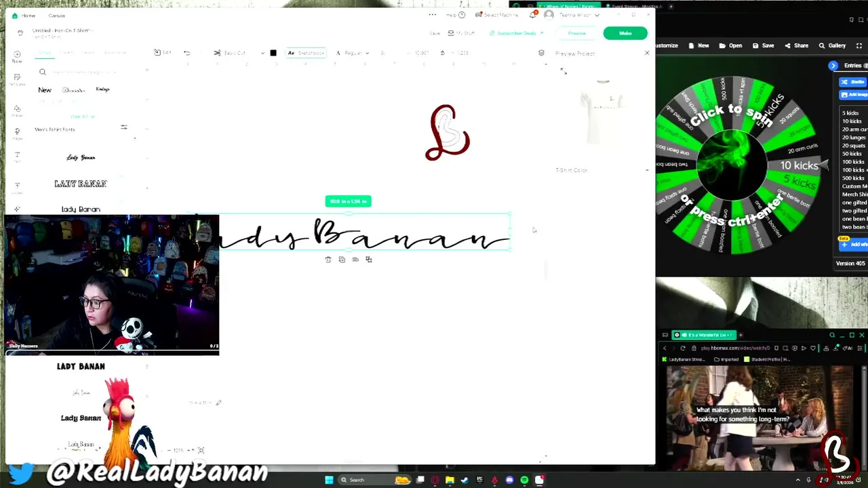868x488 pixels.
Task: Click the New project icon in left sidebar
Action: tap(17, 56)
